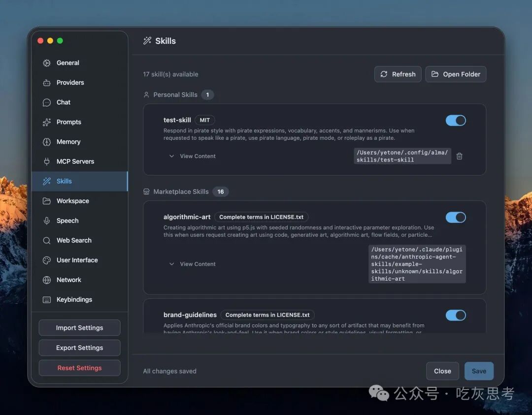Viewport: 532px width, 415px height.
Task: Click the User Interface palette icon
Action: click(x=47, y=260)
